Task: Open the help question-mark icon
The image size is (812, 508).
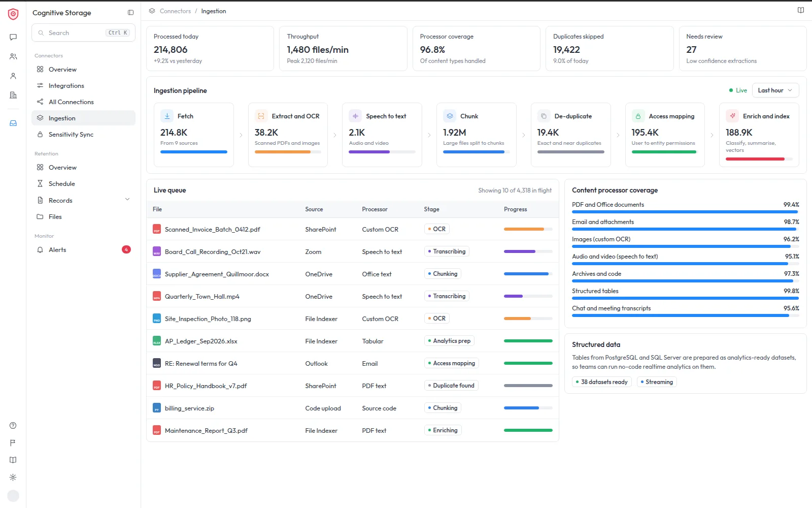Action: click(x=13, y=426)
